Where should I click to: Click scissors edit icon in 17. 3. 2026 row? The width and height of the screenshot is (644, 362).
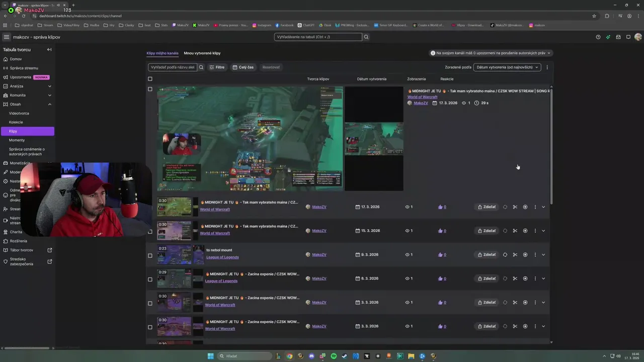pos(515,207)
